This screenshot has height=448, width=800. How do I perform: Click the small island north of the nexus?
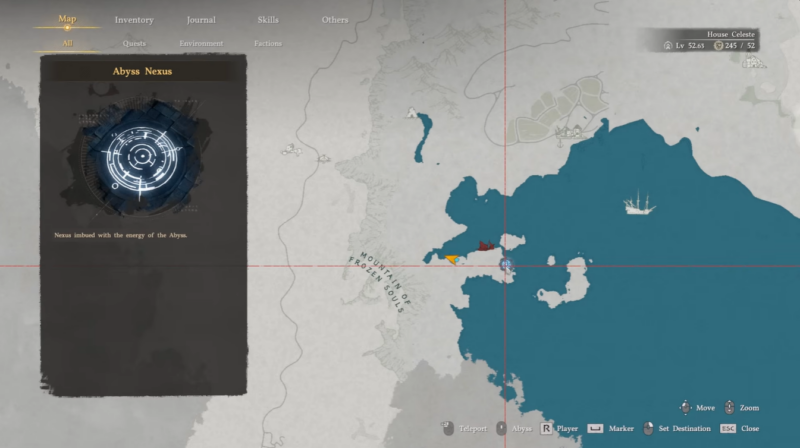click(512, 241)
